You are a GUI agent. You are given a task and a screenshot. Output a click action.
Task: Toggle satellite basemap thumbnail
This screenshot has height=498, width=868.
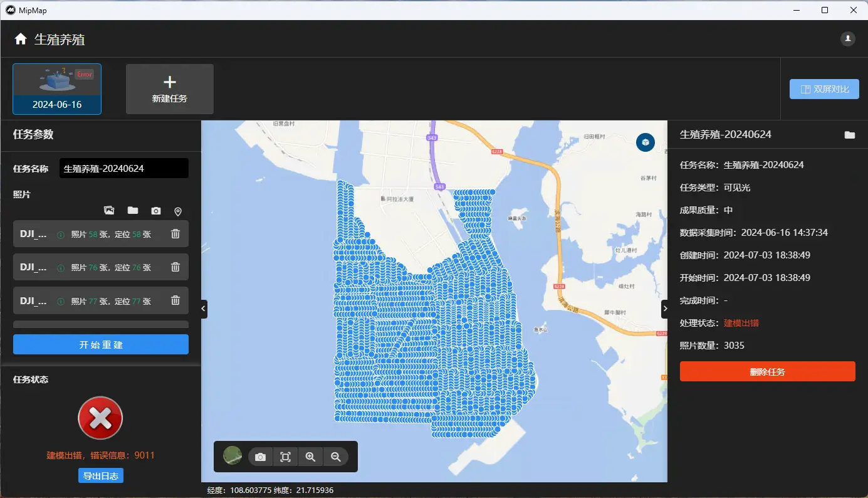coord(233,456)
